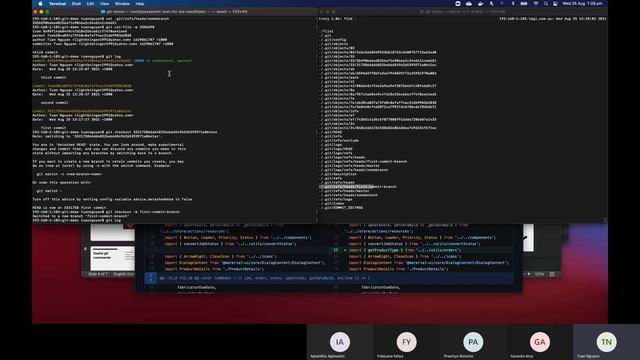Open the Shell menu
Screen dimensions: 640x360
[x=76, y=4]
